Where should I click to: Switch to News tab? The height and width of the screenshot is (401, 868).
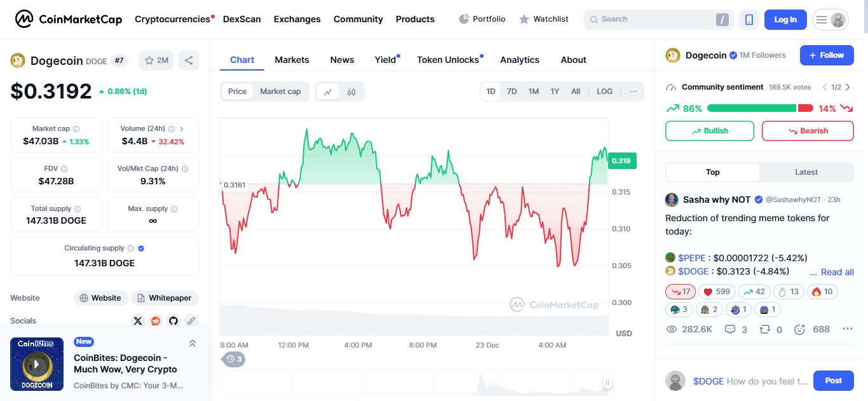click(x=342, y=60)
